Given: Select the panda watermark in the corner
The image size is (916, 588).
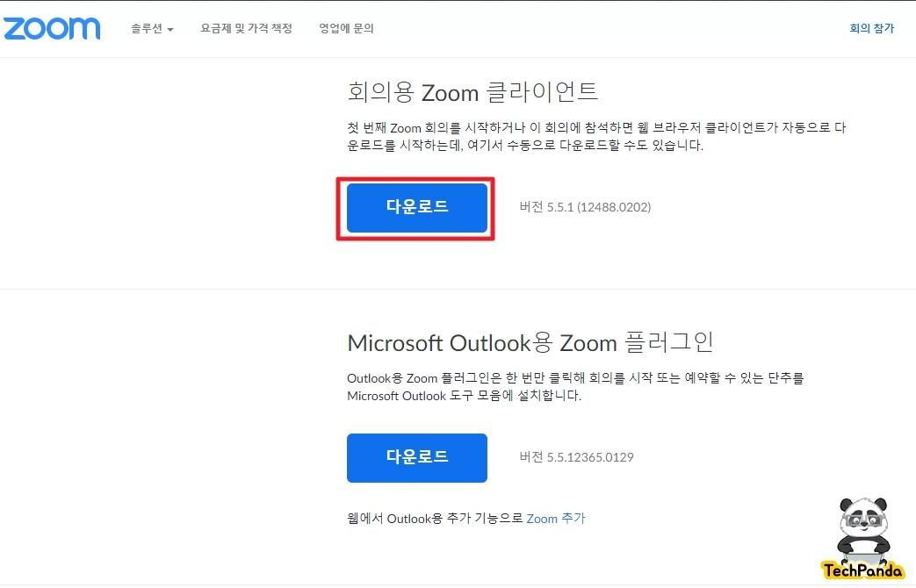Looking at the screenshot, I should click(x=863, y=535).
